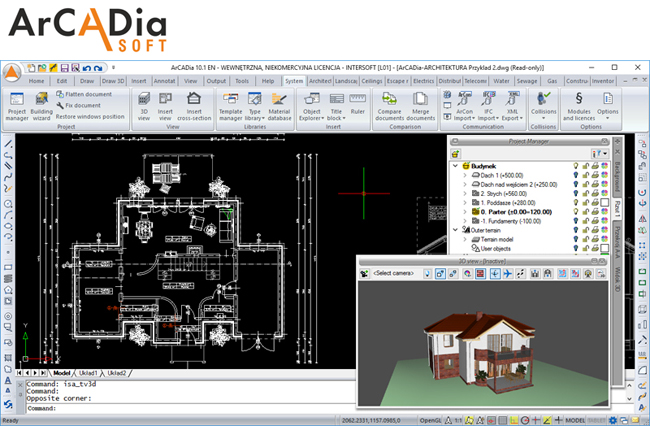The height and width of the screenshot is (426, 650).
Task: Toggle the light bulb for 1. Poddasze row
Action: pyautogui.click(x=575, y=203)
